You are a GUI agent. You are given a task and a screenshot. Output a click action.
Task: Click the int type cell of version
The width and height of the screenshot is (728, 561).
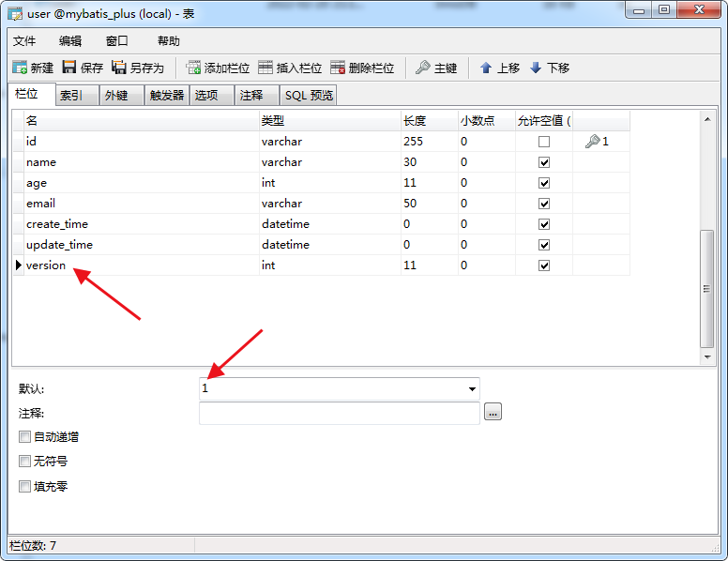tap(329, 265)
